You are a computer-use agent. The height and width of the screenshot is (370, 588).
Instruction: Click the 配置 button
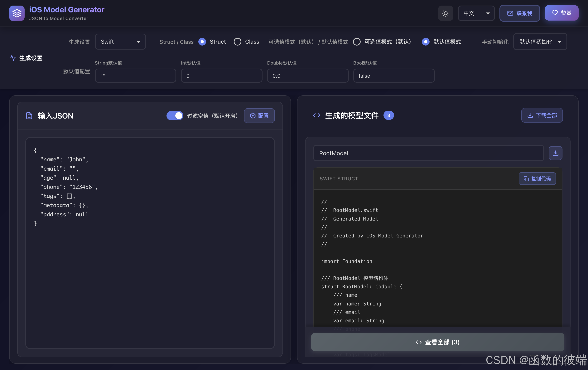[259, 115]
